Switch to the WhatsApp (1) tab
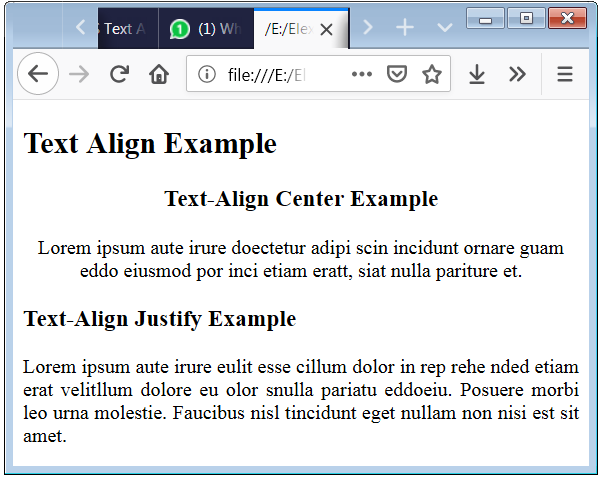Screen dimensions: 602x481 (206, 29)
